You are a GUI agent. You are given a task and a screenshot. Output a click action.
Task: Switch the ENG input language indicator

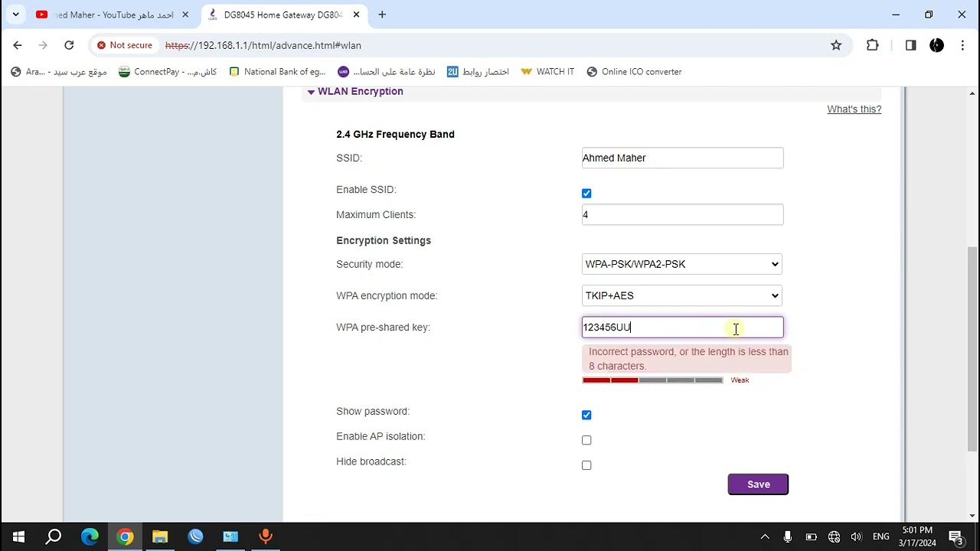coord(881,536)
